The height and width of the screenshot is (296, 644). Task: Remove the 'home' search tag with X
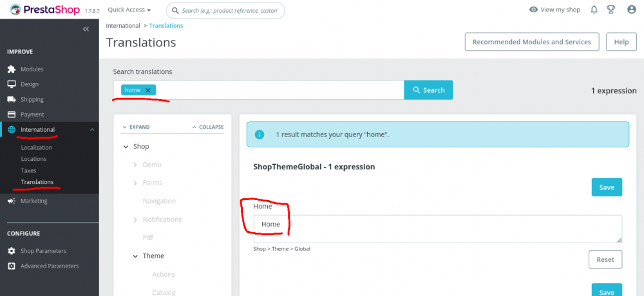(148, 90)
